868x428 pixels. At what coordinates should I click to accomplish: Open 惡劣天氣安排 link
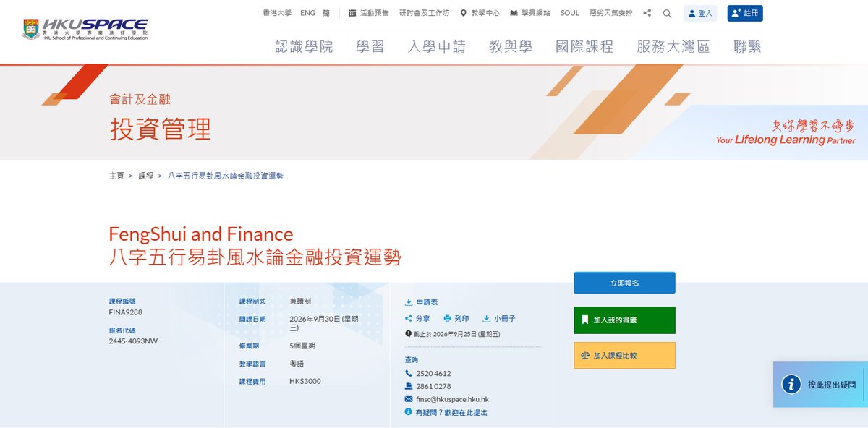coord(611,13)
